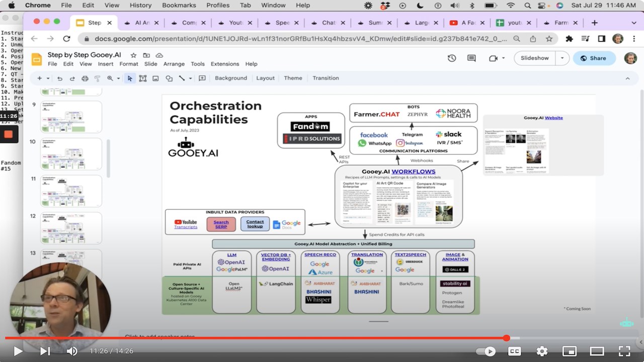Screen dimensions: 644x362
Task: Open macOS Control Center in menu bar
Action: (x=543, y=6)
